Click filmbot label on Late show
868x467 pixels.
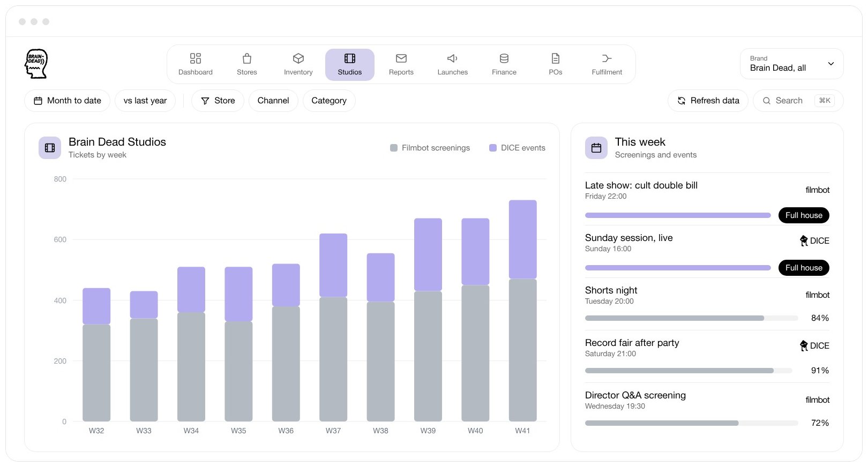pos(818,190)
